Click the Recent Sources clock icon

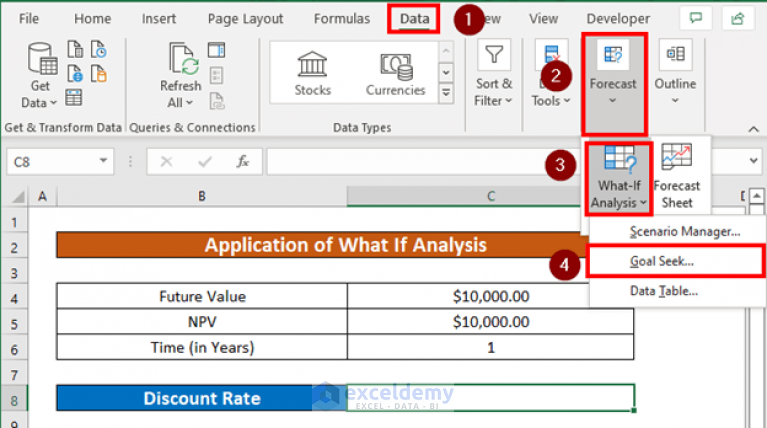[x=98, y=49]
